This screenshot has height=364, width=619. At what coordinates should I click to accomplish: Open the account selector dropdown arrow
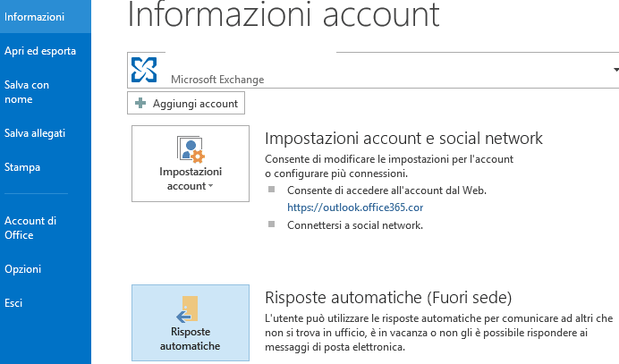pyautogui.click(x=615, y=70)
